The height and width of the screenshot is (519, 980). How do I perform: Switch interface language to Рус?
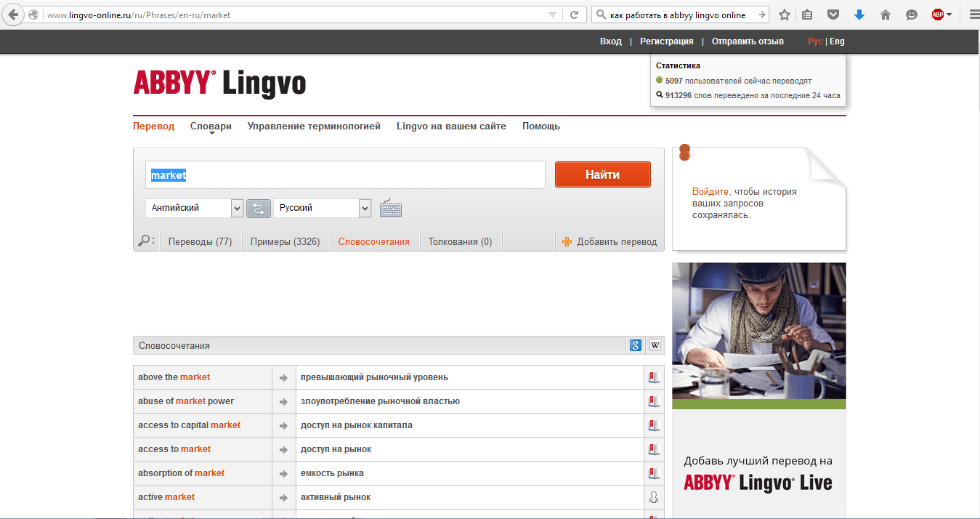(x=815, y=41)
